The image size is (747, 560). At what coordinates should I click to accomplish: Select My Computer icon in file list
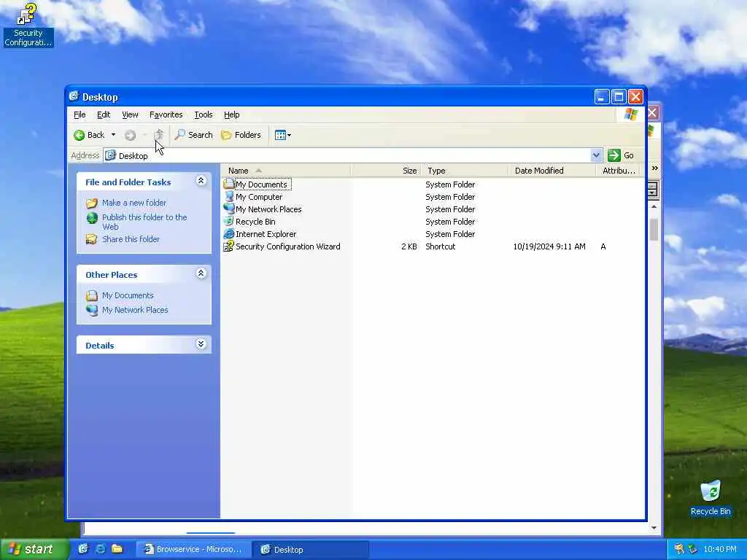[228, 196]
